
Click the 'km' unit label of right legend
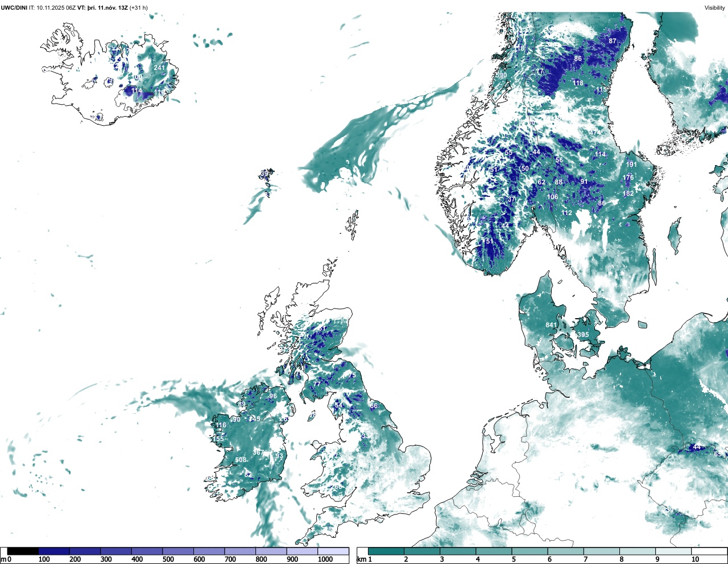tap(361, 559)
